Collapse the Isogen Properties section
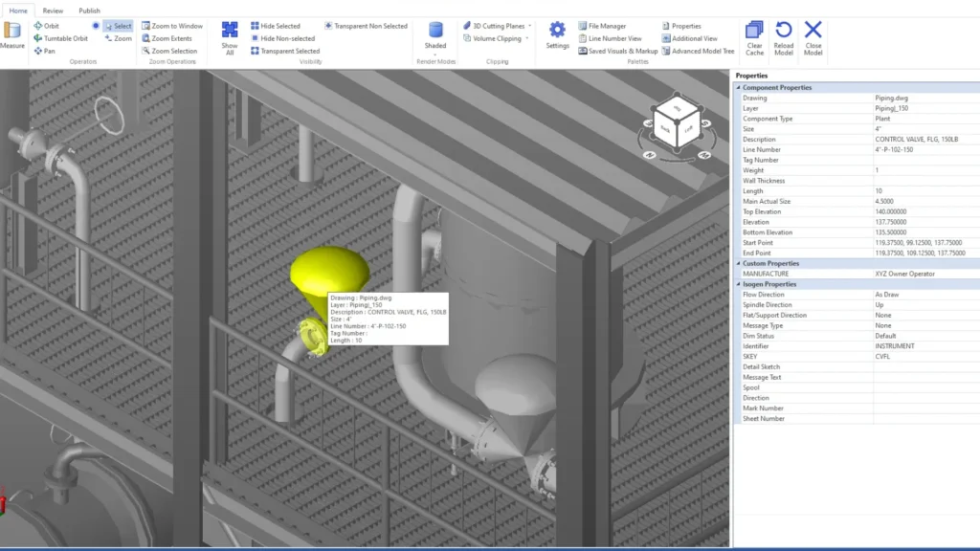980x551 pixels. [738, 284]
